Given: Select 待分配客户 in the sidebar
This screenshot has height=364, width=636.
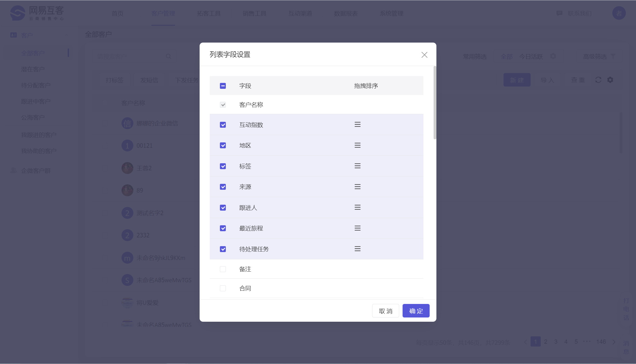Looking at the screenshot, I should (x=36, y=85).
